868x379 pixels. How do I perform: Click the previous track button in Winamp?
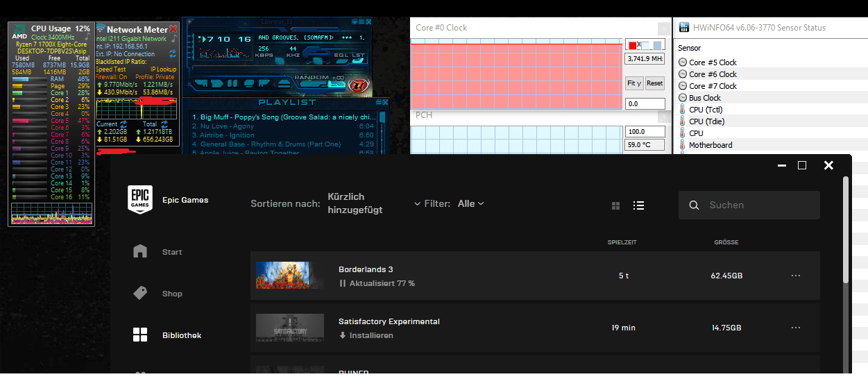202,83
